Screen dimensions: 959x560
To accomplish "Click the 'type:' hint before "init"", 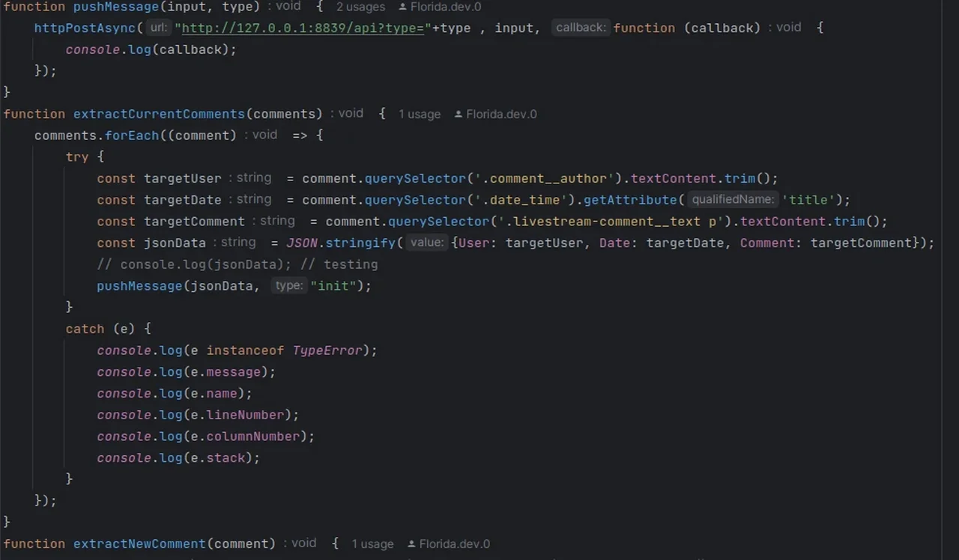I will tap(288, 286).
